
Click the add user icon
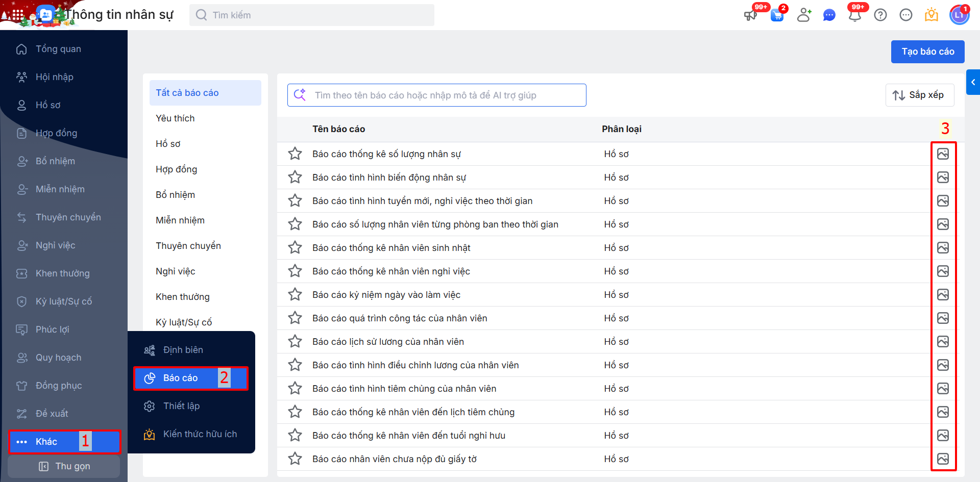tap(804, 15)
